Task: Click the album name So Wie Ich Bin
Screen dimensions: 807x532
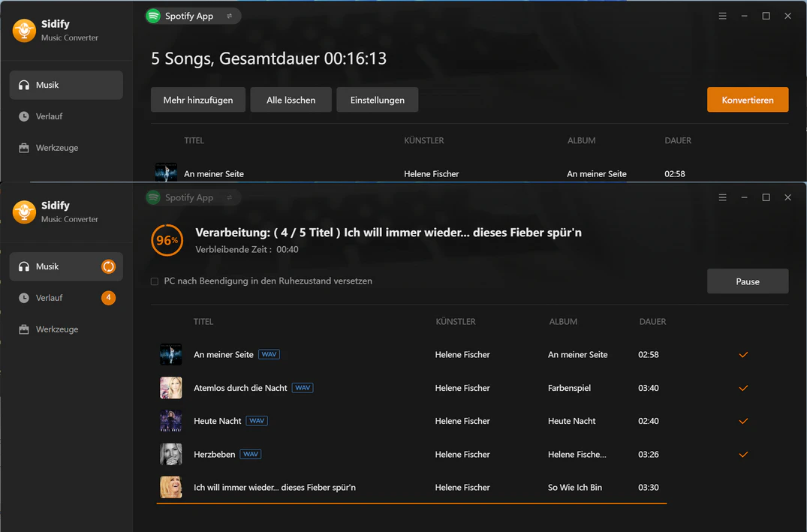Action: pyautogui.click(x=575, y=487)
